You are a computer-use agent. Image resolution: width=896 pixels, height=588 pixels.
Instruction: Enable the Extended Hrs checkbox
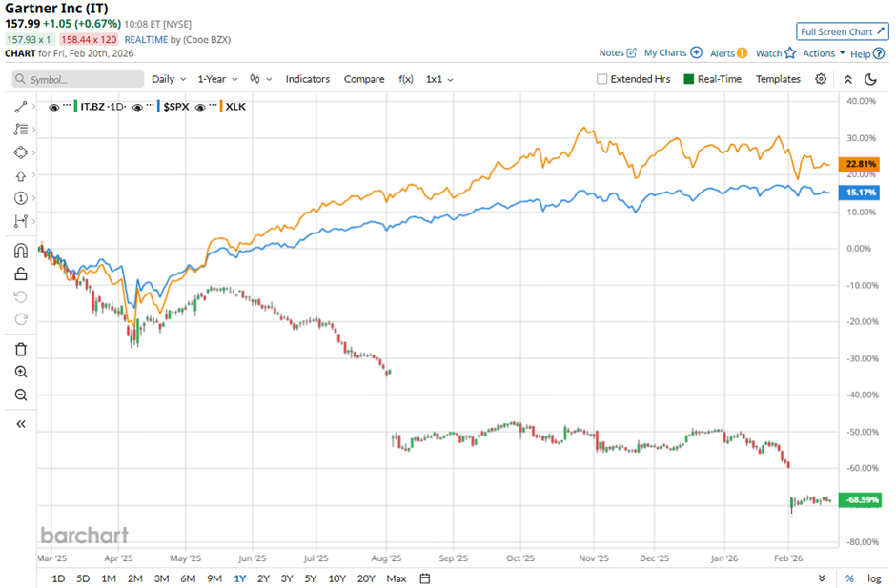[x=601, y=79]
